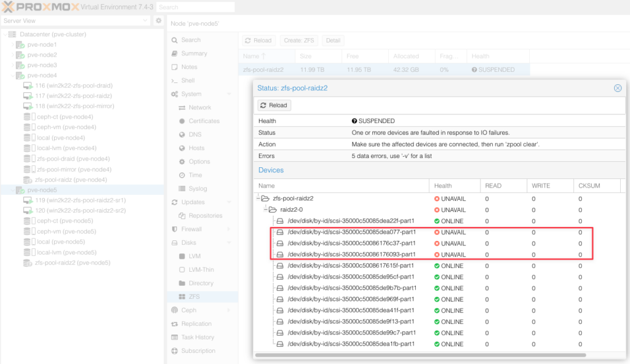Select the LVM-Thin menu item

point(203,269)
